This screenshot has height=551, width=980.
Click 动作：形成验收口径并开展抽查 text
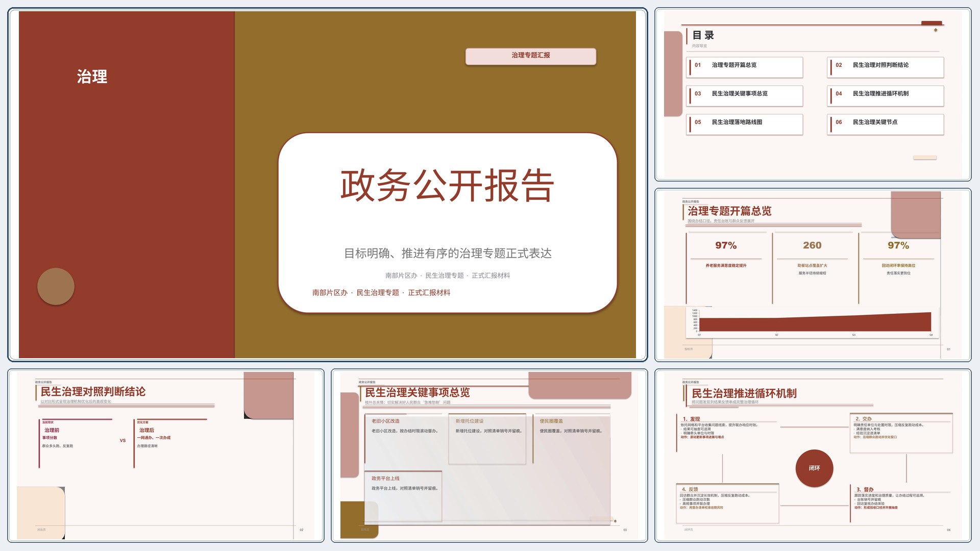876,508
